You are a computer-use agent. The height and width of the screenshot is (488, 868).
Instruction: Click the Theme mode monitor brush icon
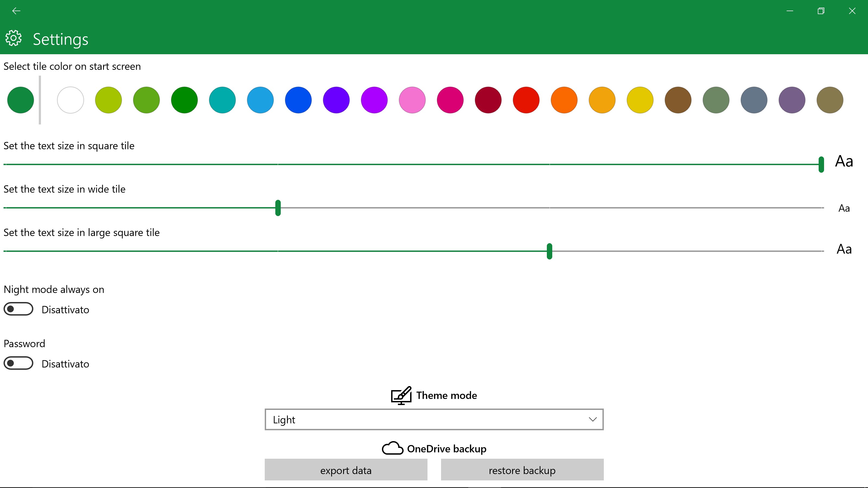coord(401,395)
